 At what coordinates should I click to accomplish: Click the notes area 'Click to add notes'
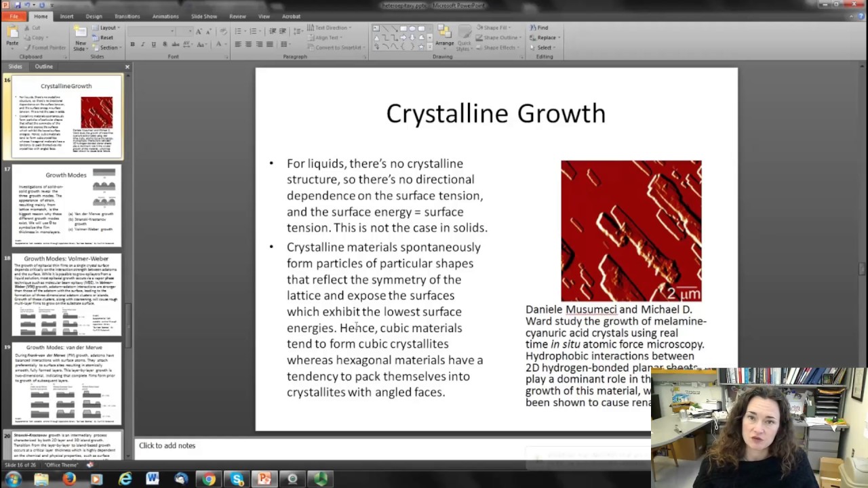click(x=167, y=445)
